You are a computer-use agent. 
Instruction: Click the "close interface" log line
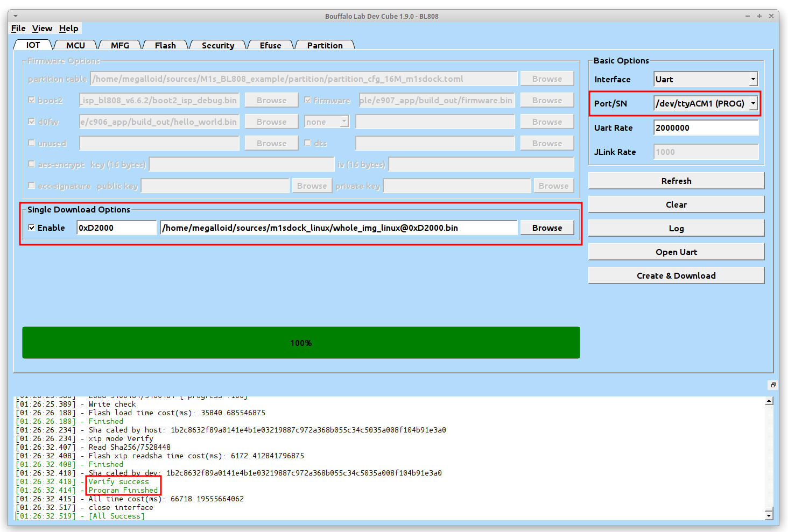point(121,507)
